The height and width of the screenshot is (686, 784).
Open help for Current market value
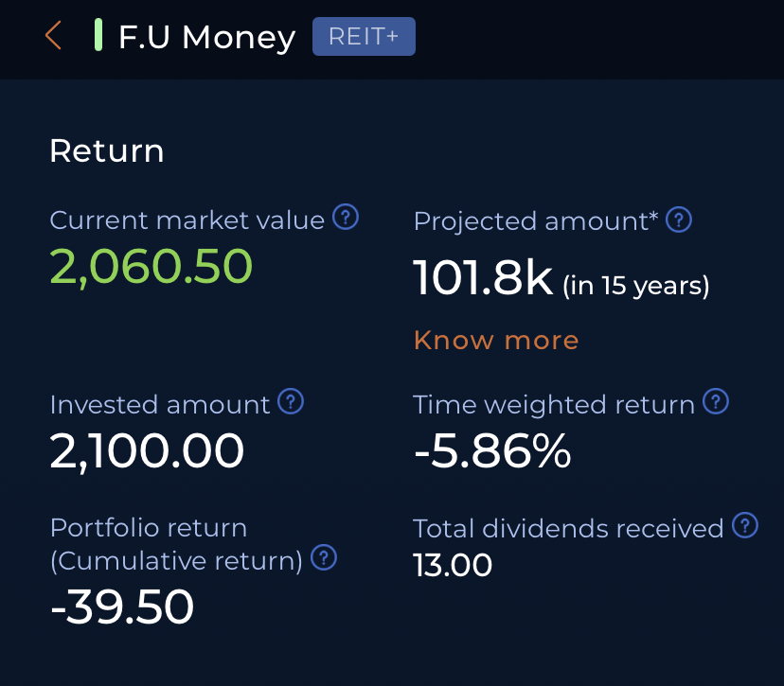coord(347,219)
